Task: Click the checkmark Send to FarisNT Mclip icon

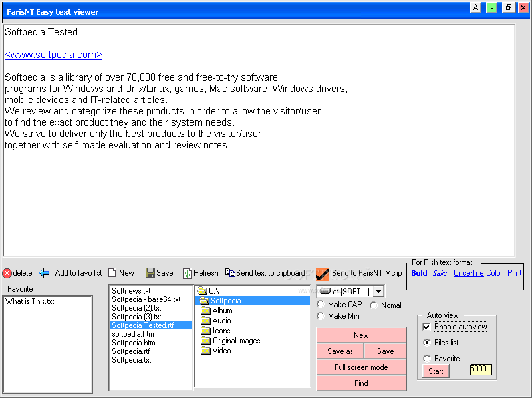Action: (x=322, y=274)
